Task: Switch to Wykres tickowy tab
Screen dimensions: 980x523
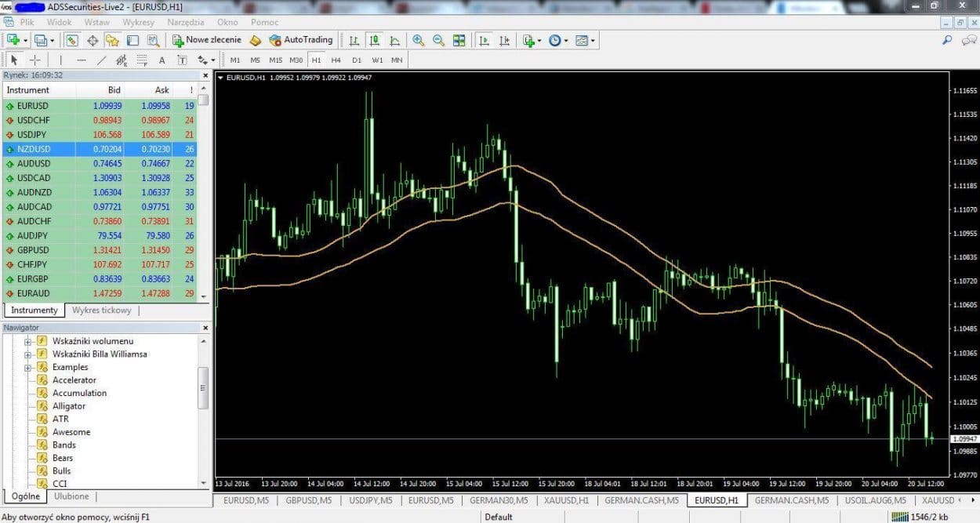Action: tap(102, 311)
